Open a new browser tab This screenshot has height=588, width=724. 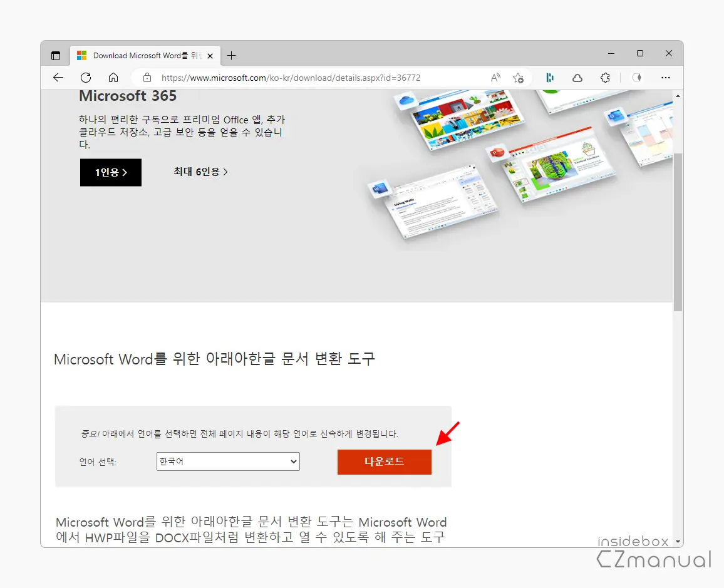pos(231,56)
